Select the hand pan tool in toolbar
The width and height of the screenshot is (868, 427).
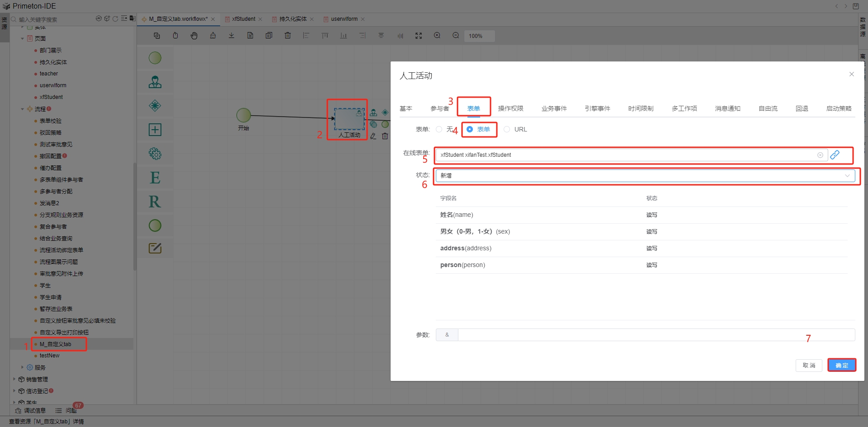point(194,36)
